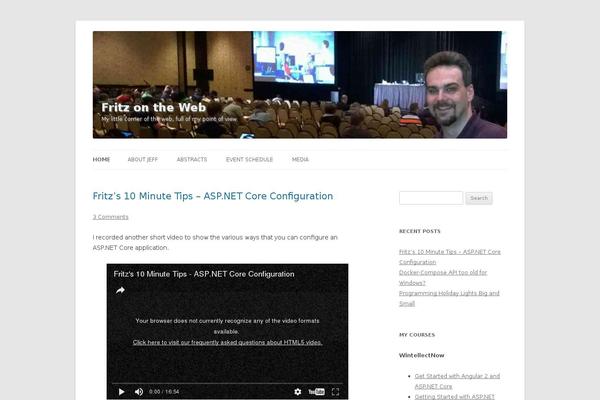Open video settings gear icon
Screen dimensions: 600x400
[298, 392]
